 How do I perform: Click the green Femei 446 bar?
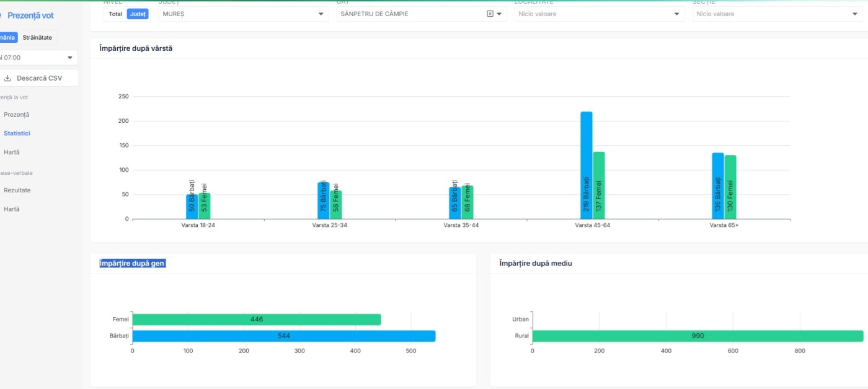coord(256,320)
